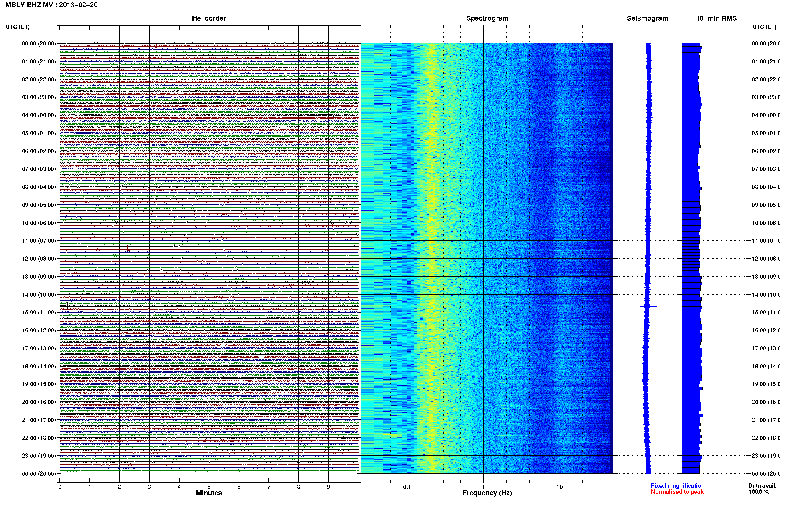Click minute tick label '5' on Helicorder

point(209,487)
